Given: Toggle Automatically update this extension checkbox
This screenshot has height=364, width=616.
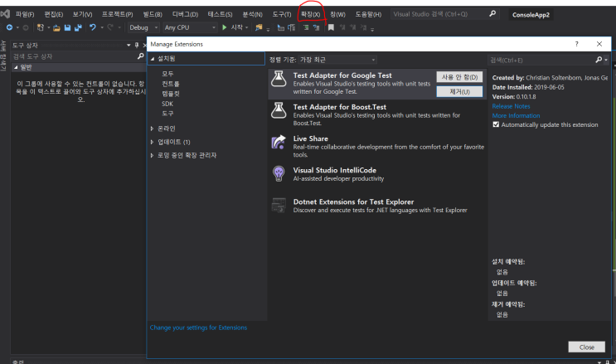Looking at the screenshot, I should pos(496,124).
